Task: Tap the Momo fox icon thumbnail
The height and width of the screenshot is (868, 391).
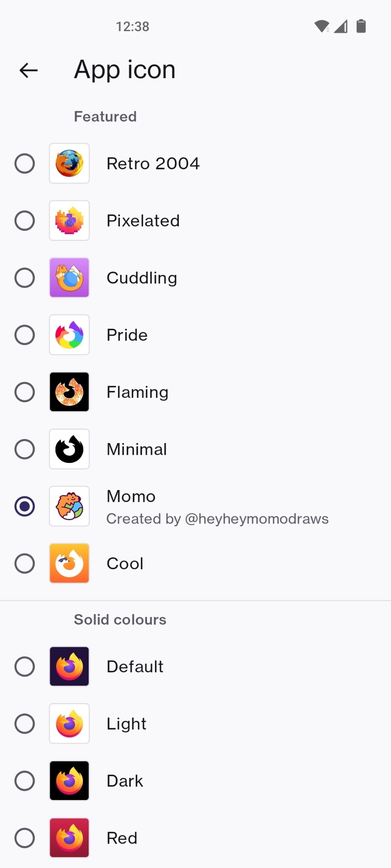Action: (69, 506)
